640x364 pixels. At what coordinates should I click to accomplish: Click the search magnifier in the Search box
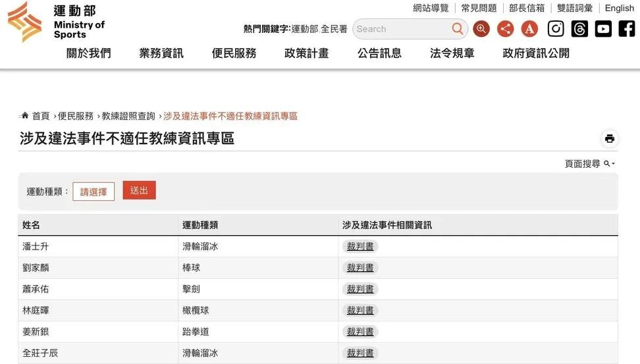point(458,28)
